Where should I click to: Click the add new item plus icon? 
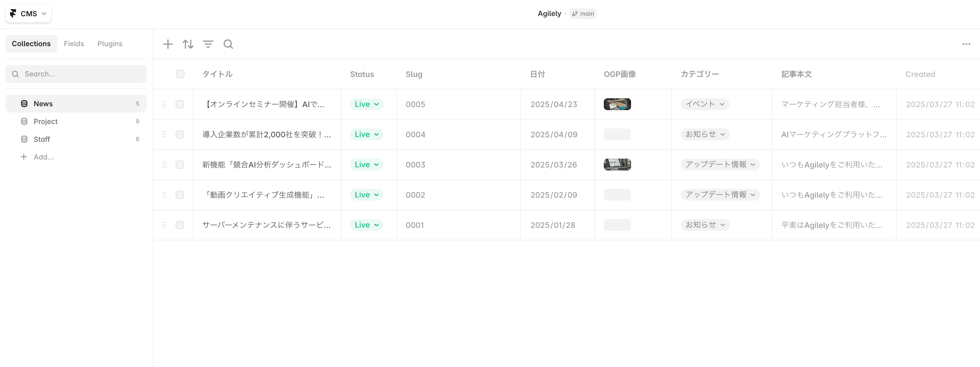[168, 44]
